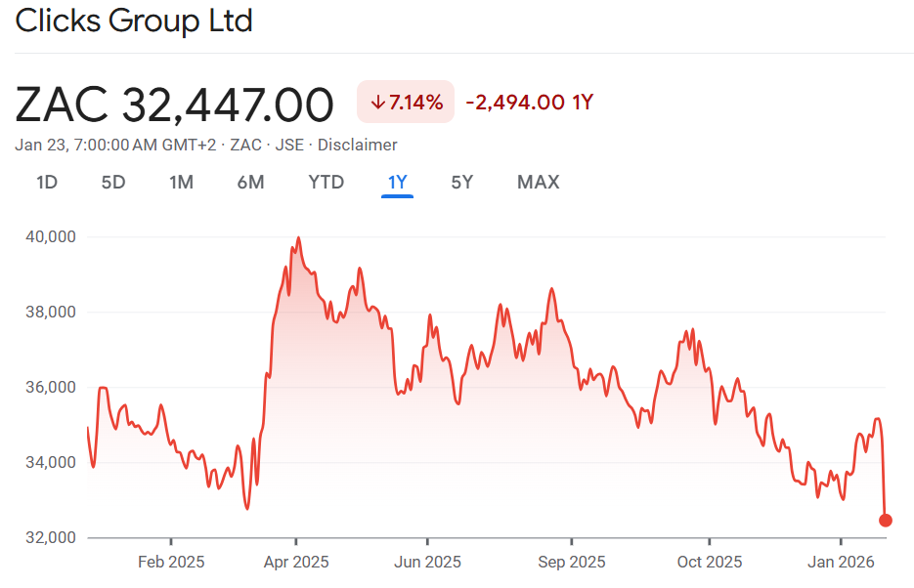914x588 pixels.
Task: Click the red endpoint dot on chart
Action: pyautogui.click(x=886, y=520)
